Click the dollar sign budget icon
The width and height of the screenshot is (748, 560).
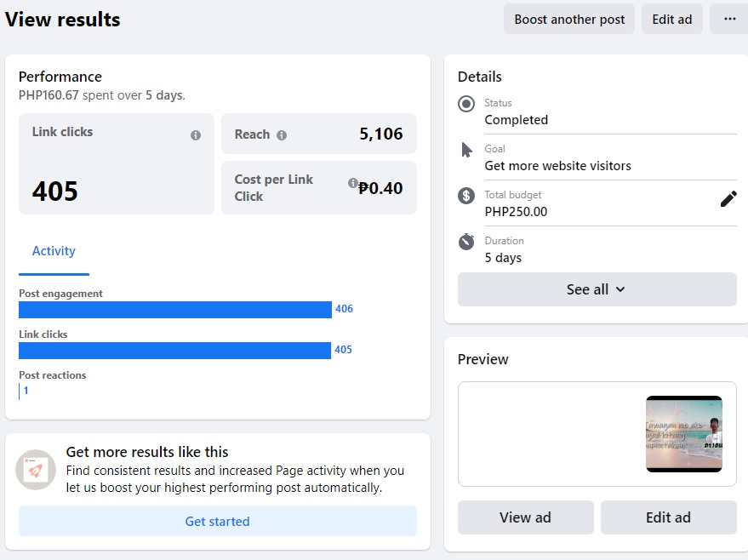tap(466, 196)
